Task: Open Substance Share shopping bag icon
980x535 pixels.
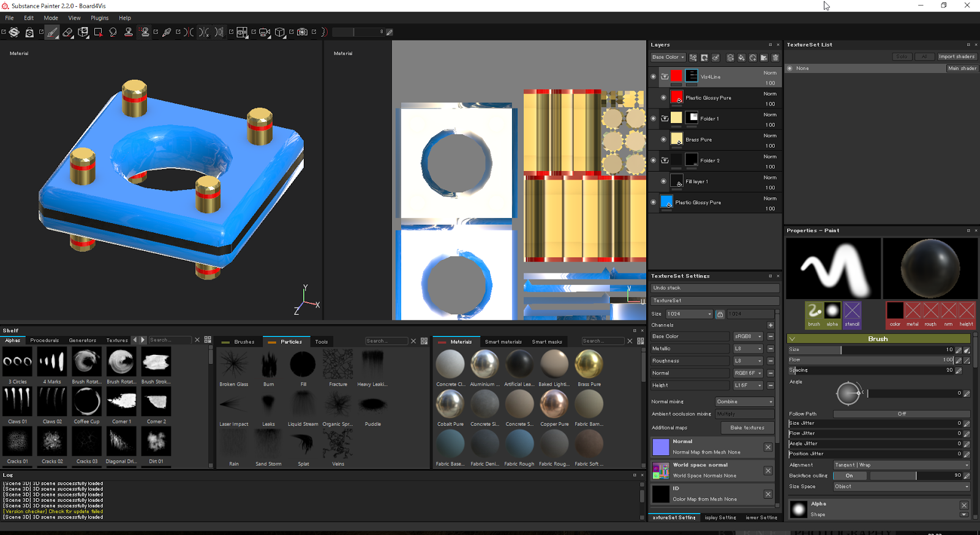Action: 29,32
